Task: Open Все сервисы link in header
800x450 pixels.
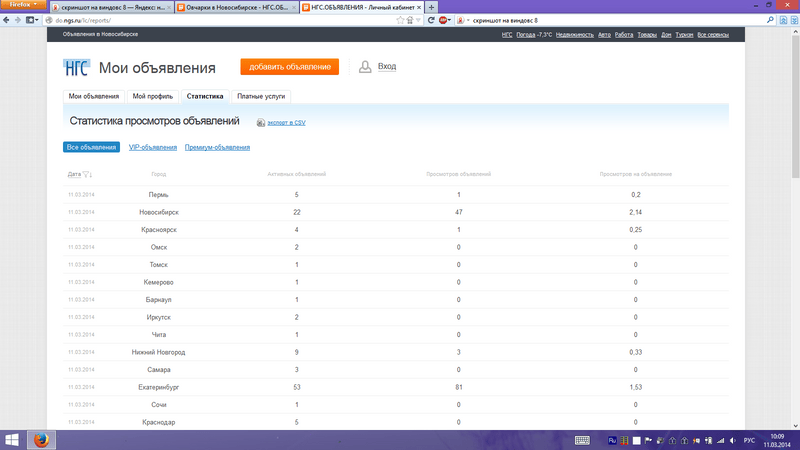Action: (713, 35)
